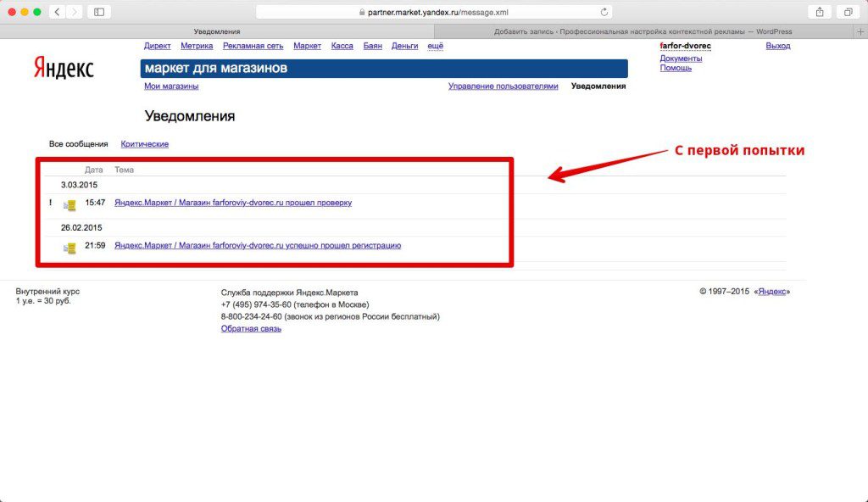
Task: Click the farfor-dvorec account name
Action: pos(685,46)
